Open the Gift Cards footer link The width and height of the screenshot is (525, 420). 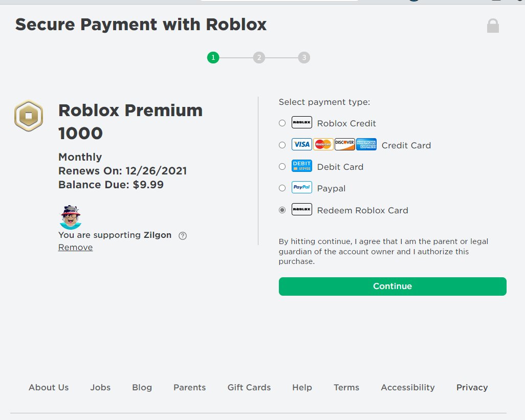tap(249, 387)
